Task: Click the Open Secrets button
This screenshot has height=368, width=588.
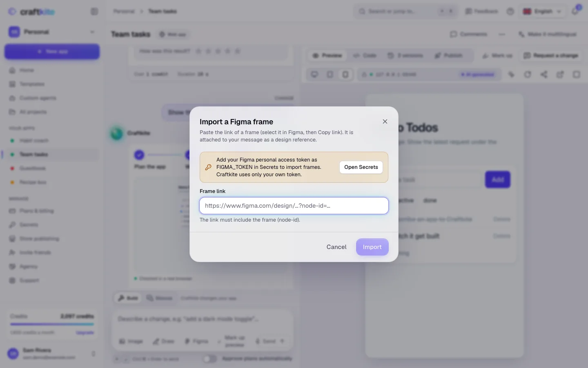Action: pos(361,167)
